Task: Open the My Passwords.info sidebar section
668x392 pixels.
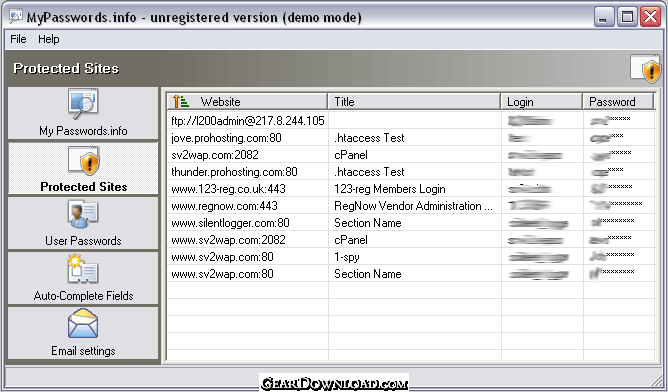Action: click(83, 113)
